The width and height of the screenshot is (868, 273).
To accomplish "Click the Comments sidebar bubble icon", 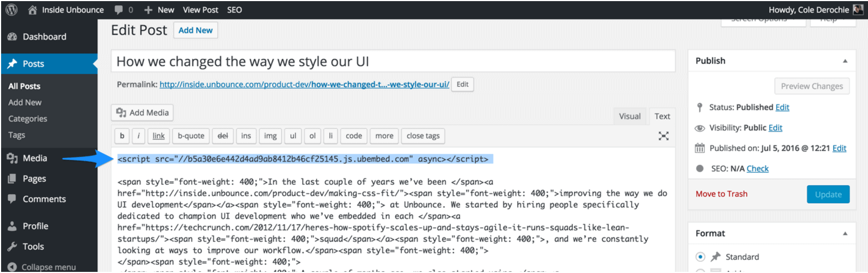I will 12,199.
